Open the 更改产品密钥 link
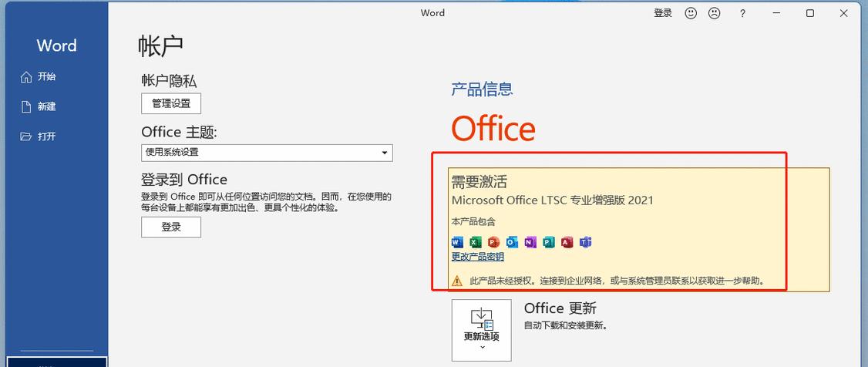The width and height of the screenshot is (868, 367). (x=478, y=257)
